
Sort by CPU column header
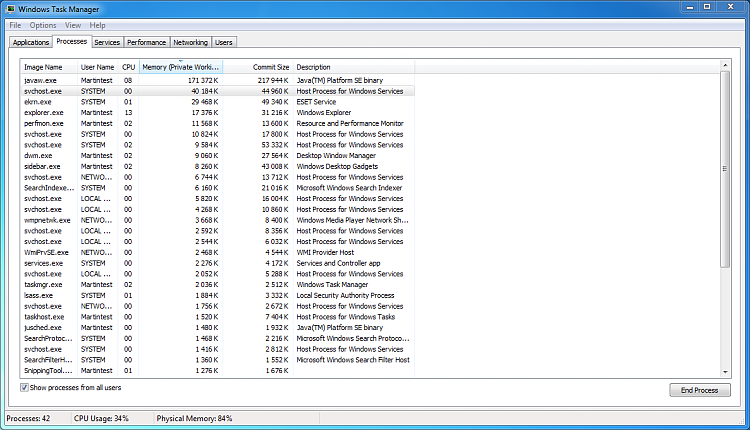(x=129, y=67)
